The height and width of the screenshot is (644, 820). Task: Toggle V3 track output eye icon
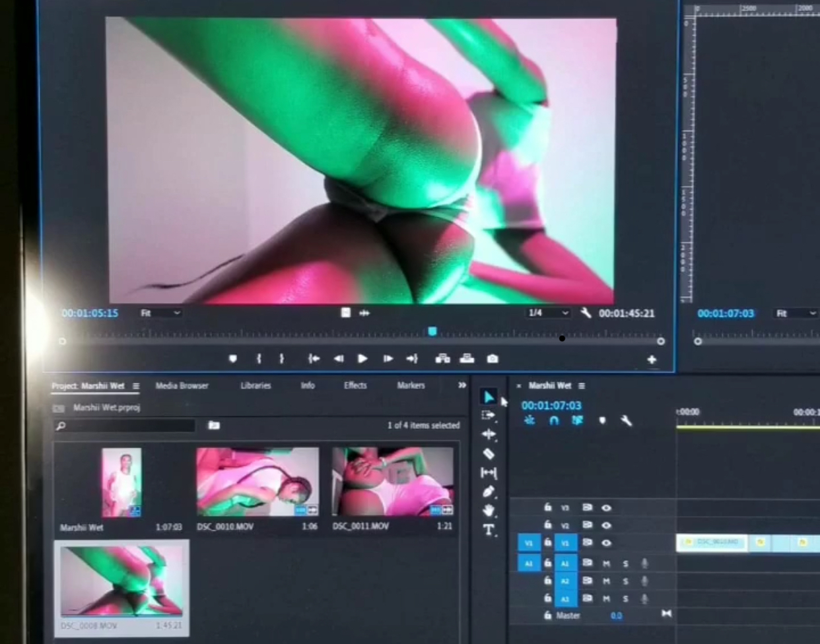pyautogui.click(x=606, y=507)
